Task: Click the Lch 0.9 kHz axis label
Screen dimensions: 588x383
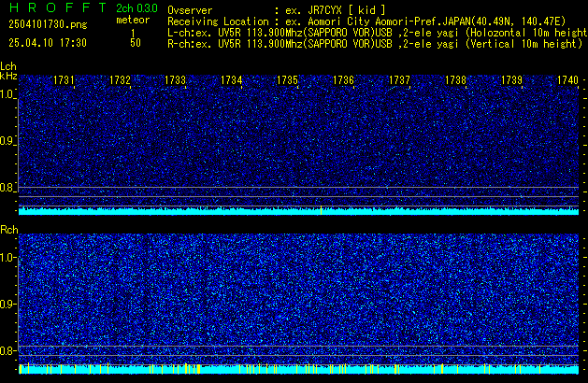Action: click(7, 141)
